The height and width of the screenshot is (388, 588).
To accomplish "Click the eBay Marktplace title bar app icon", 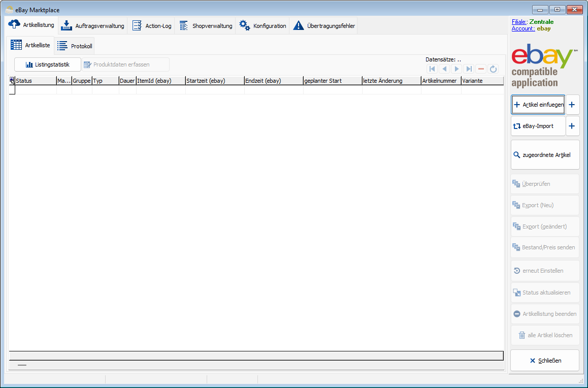I will pos(9,10).
